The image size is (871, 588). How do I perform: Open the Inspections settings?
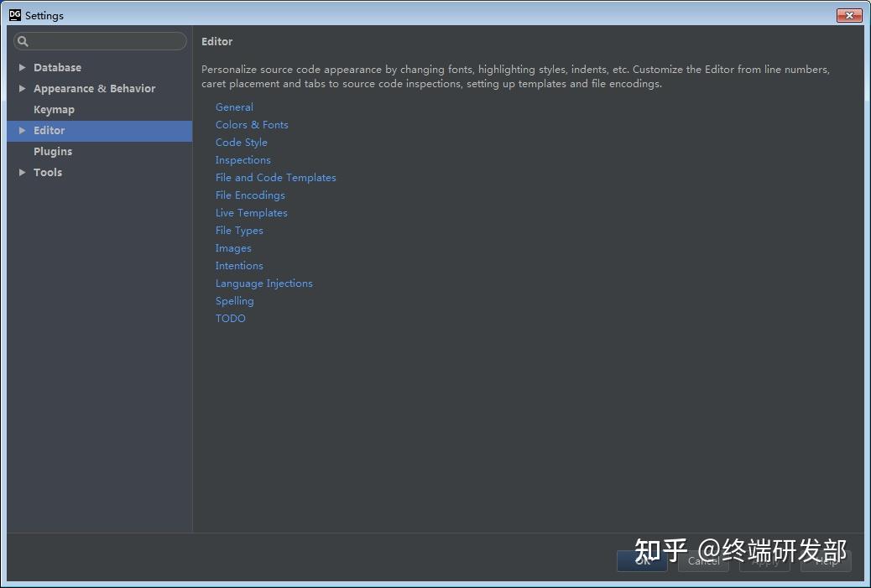coord(243,159)
